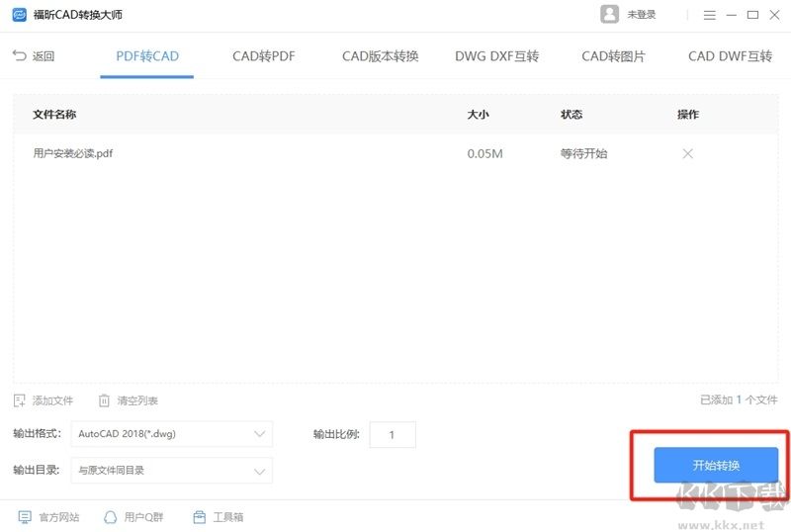Image resolution: width=791 pixels, height=532 pixels.
Task: Switch to the PDF转CAD tab
Action: pyautogui.click(x=146, y=56)
